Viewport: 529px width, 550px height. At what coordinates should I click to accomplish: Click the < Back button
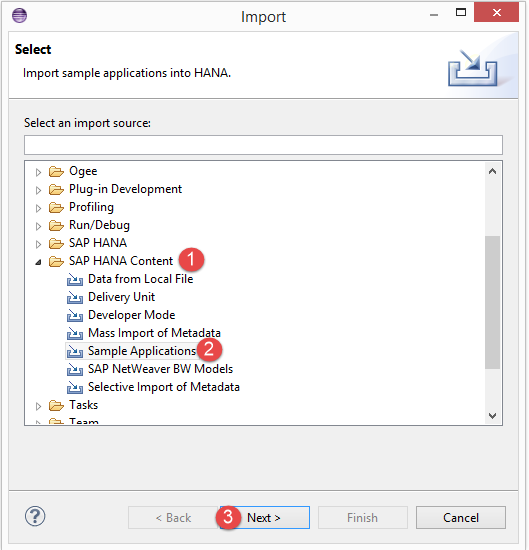pos(173,517)
